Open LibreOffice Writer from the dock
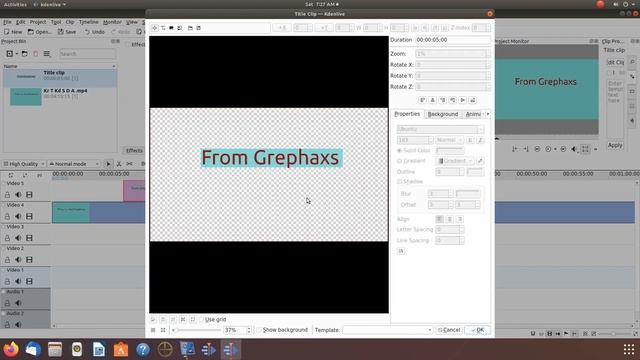Image resolution: width=640 pixels, height=360 pixels. coord(99,349)
